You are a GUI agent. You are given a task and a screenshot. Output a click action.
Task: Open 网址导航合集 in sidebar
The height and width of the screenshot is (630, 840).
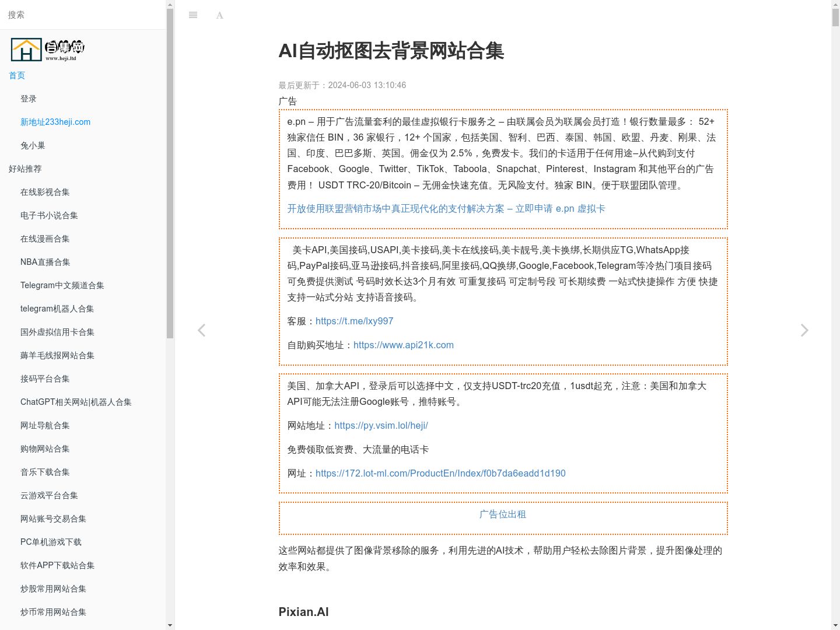pos(45,425)
